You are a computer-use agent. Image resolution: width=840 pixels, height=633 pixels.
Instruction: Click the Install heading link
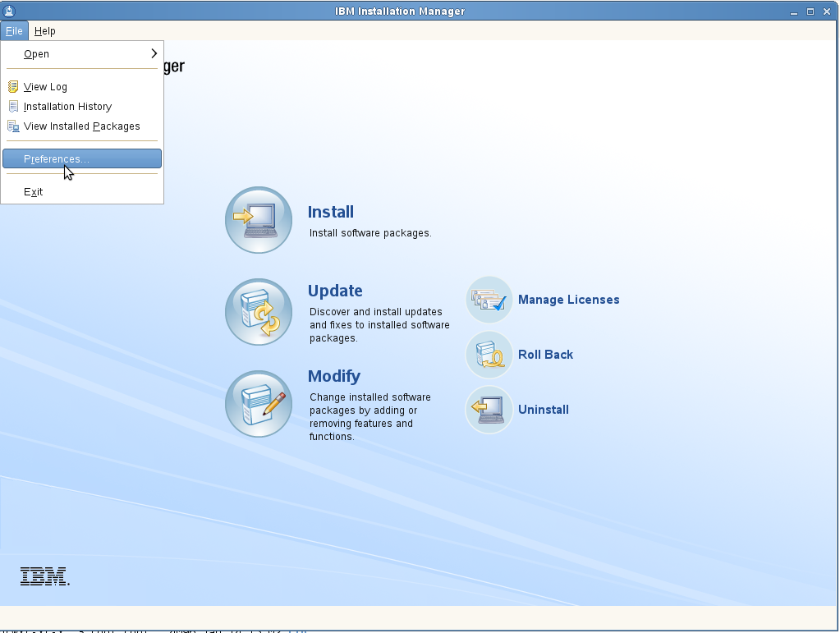[x=331, y=212]
